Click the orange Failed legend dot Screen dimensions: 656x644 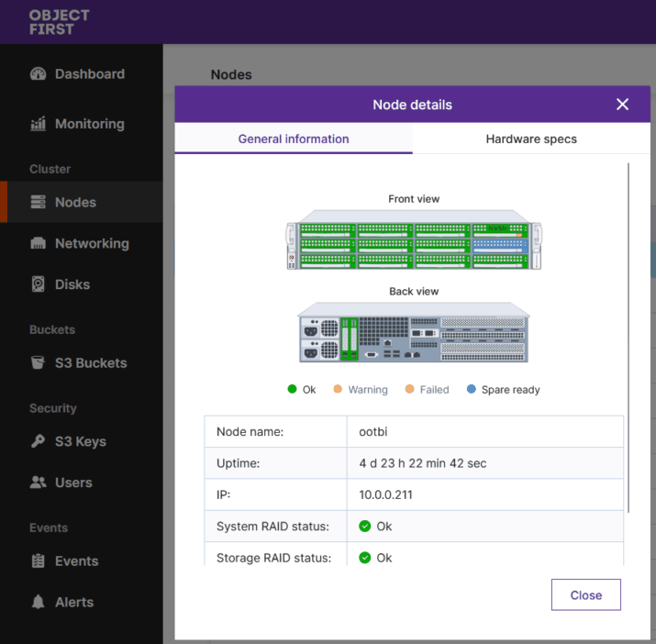coord(409,389)
